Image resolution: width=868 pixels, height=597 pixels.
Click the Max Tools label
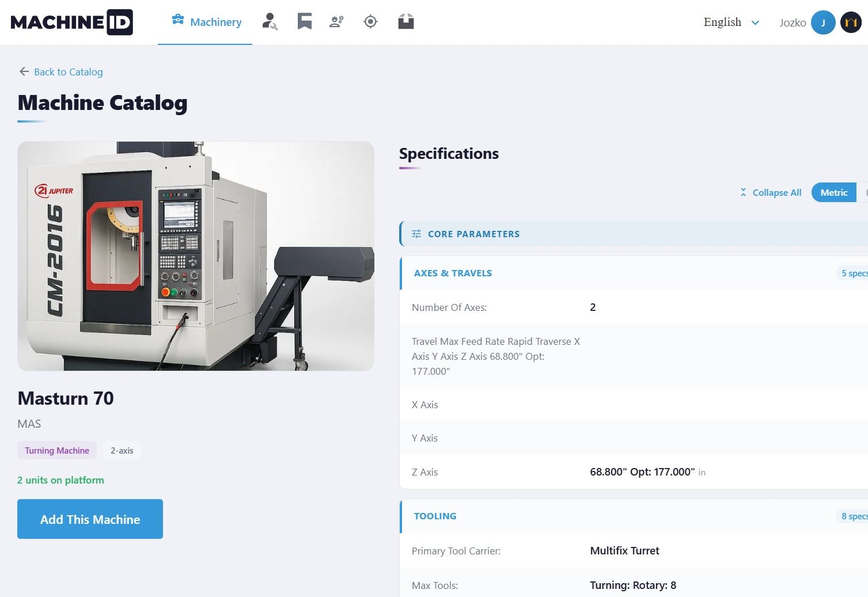tap(435, 585)
